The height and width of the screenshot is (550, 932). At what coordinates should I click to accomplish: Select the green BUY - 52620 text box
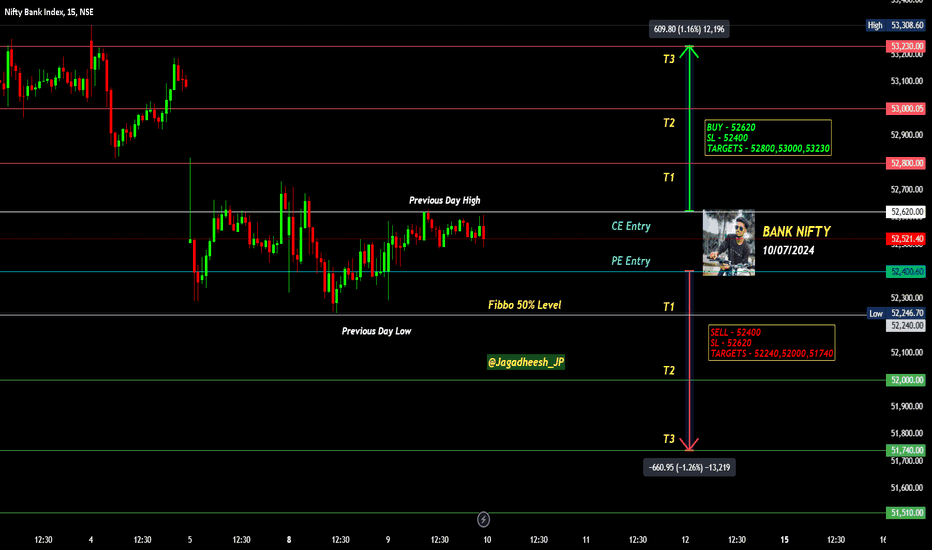coord(768,138)
